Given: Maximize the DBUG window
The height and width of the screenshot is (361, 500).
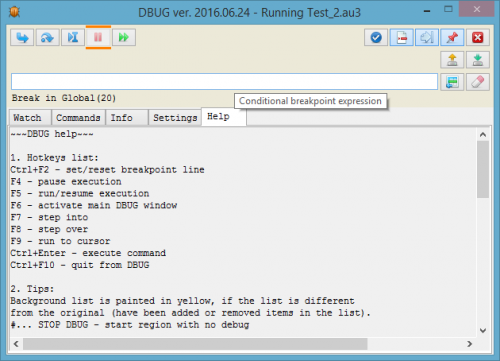Looking at the screenshot, I should 448,9.
